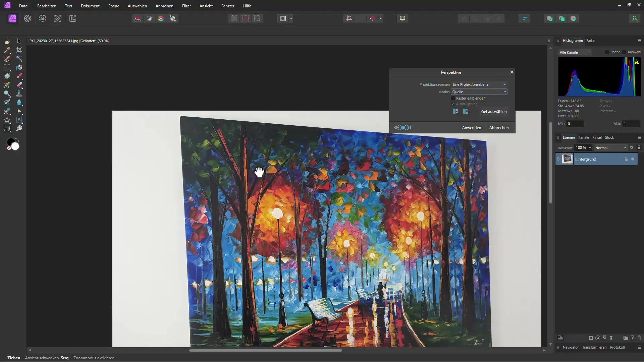Select the Dodge/Burn tool
Image resolution: width=644 pixels, height=362 pixels.
(x=7, y=93)
